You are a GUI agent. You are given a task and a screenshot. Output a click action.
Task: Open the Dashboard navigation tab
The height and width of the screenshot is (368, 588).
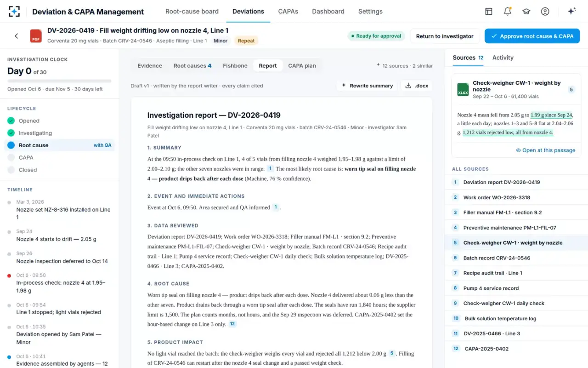coord(328,11)
